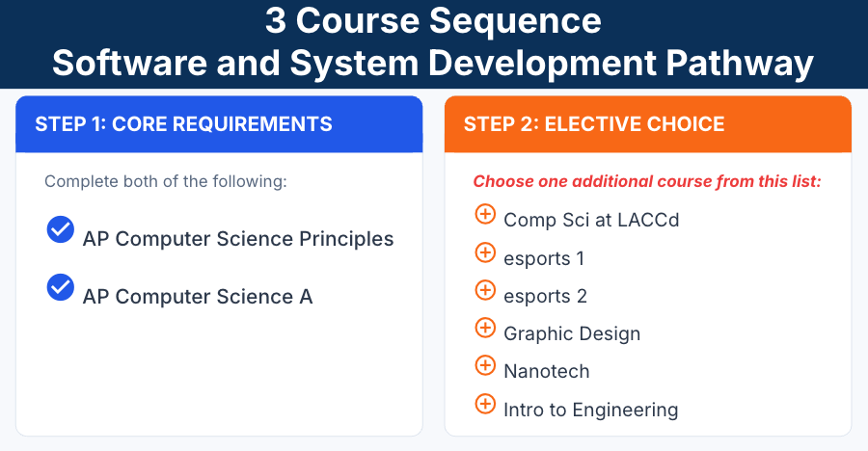Click the Software and System Development Pathway title
Screen dimensions: 868x451
click(433, 63)
